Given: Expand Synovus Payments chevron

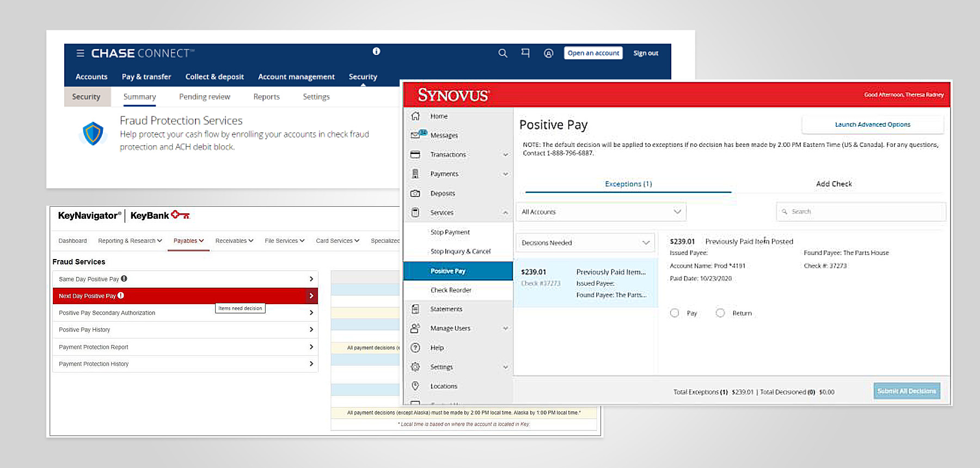Looking at the screenshot, I should click(506, 174).
